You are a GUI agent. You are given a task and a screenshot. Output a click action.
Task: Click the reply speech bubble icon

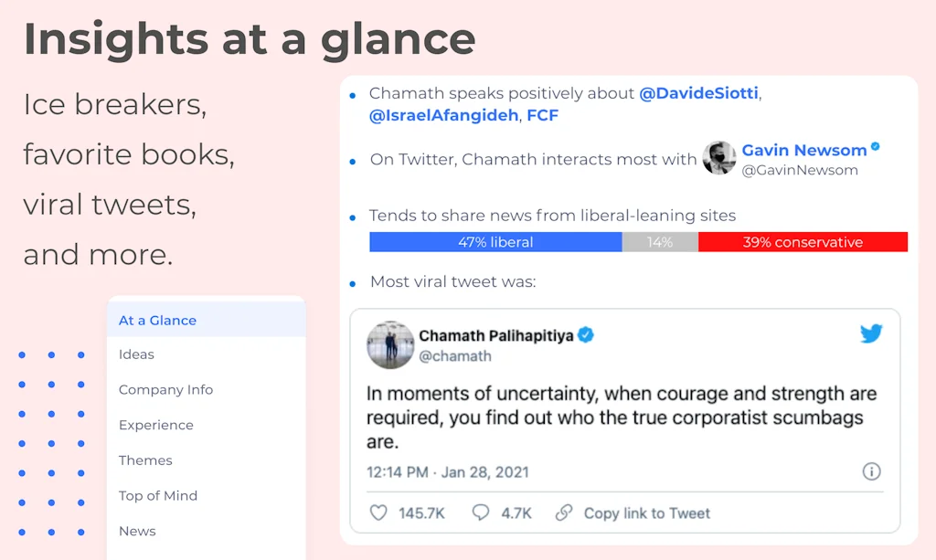(481, 513)
